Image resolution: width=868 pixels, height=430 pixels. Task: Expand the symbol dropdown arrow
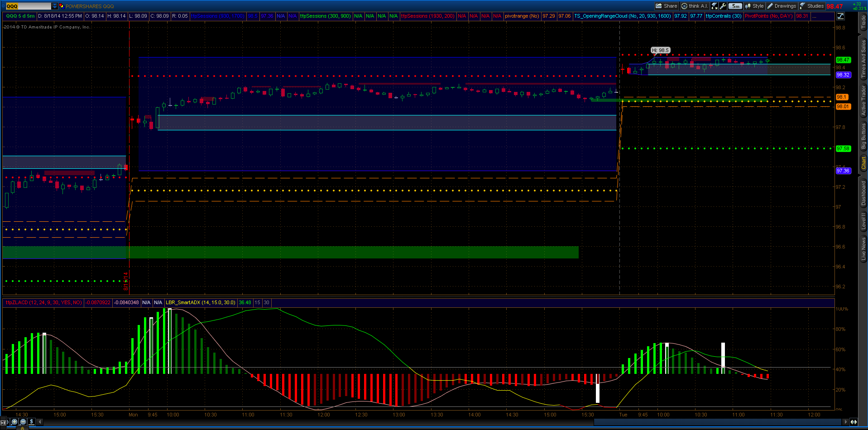pyautogui.click(x=55, y=6)
